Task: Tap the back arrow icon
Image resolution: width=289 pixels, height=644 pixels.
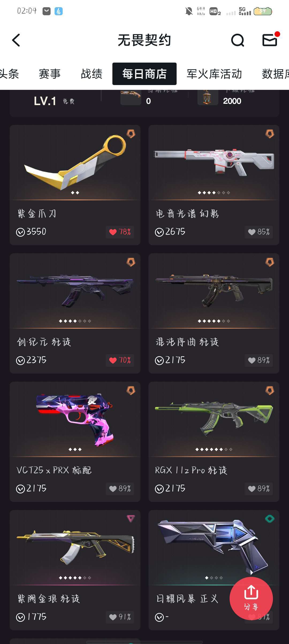Action: pyautogui.click(x=16, y=40)
